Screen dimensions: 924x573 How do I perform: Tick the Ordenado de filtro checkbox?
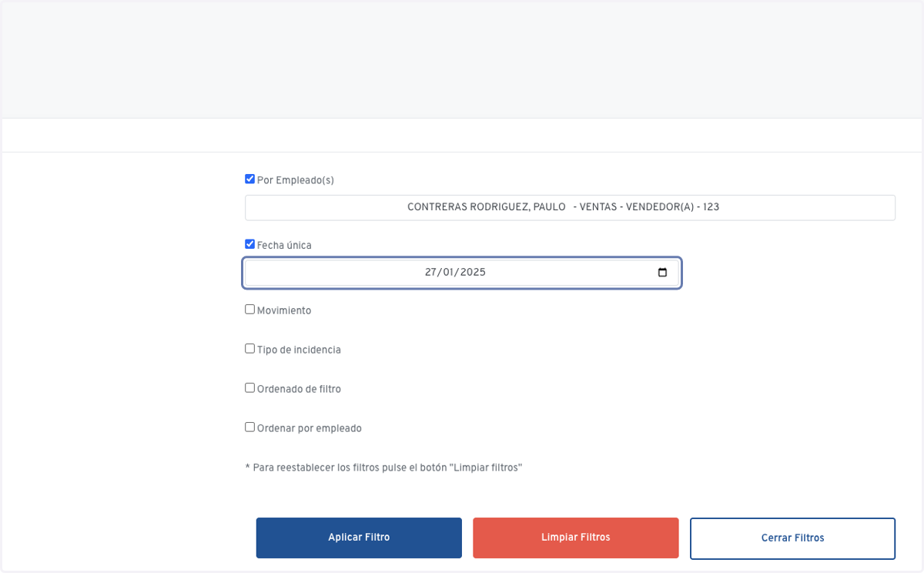[249, 387]
